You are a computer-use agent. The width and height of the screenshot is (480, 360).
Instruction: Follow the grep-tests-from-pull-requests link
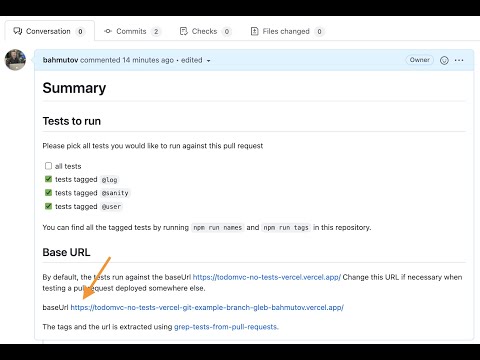226,327
